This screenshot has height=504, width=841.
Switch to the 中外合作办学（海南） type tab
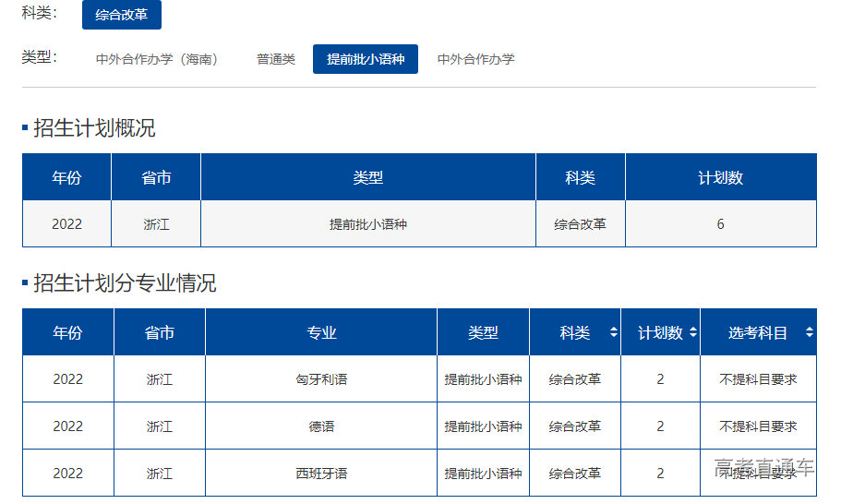[157, 59]
